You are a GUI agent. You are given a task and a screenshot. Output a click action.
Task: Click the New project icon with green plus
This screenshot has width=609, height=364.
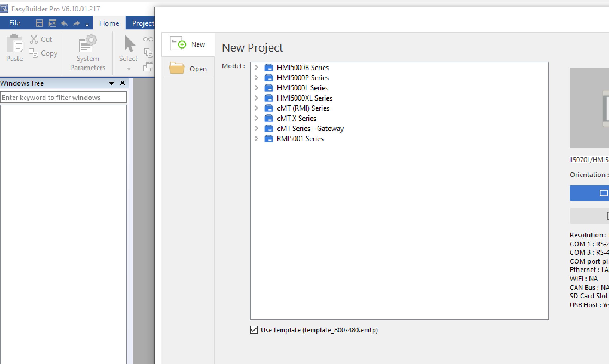point(178,44)
